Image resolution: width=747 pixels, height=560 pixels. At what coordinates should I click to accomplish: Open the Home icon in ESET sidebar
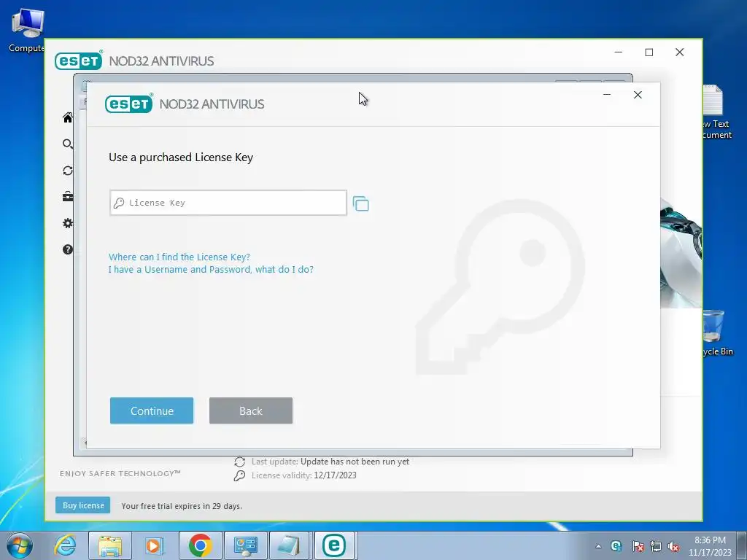68,117
